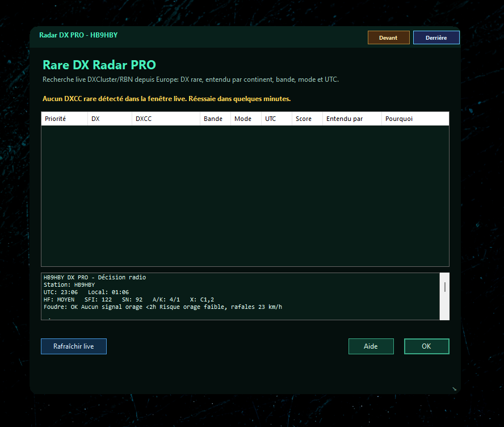Click the 'Recherche live DXCluster/RBN' description
Screen dimensions: 504x427
click(x=191, y=79)
